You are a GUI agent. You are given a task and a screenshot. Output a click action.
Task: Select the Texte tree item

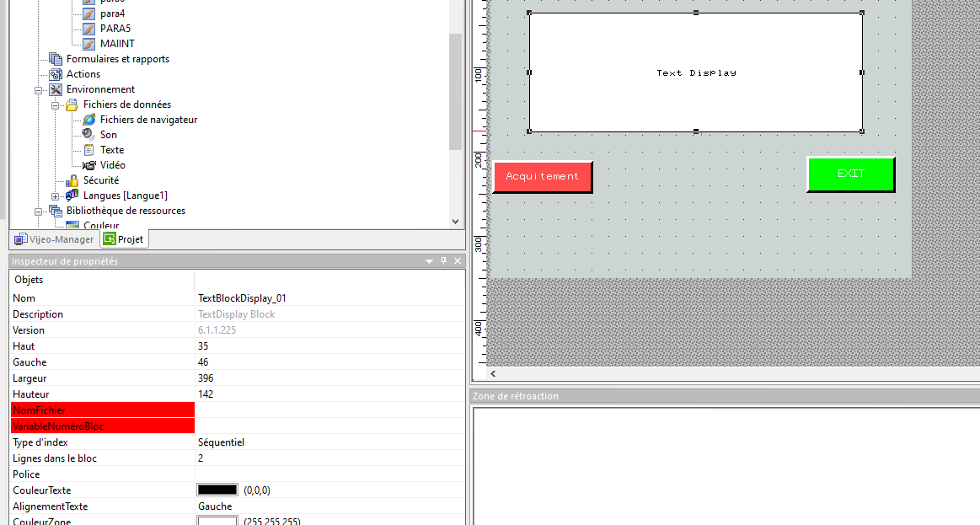point(112,150)
